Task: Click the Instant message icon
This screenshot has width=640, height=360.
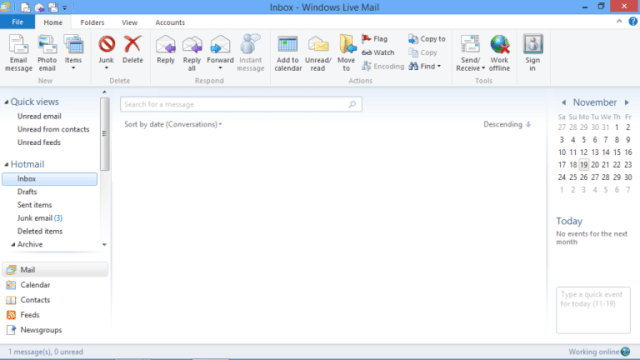Action: (x=250, y=53)
